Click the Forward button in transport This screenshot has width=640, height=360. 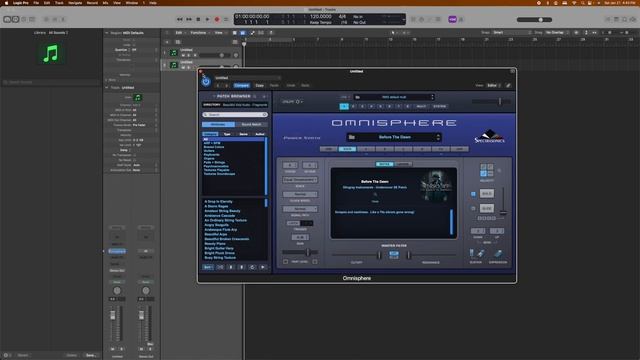pos(189,19)
